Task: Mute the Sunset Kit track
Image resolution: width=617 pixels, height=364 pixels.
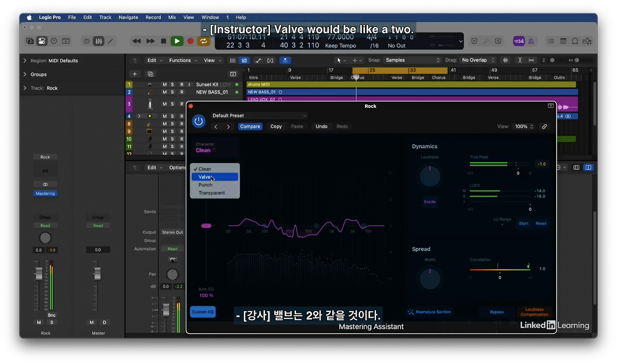Action: point(165,85)
